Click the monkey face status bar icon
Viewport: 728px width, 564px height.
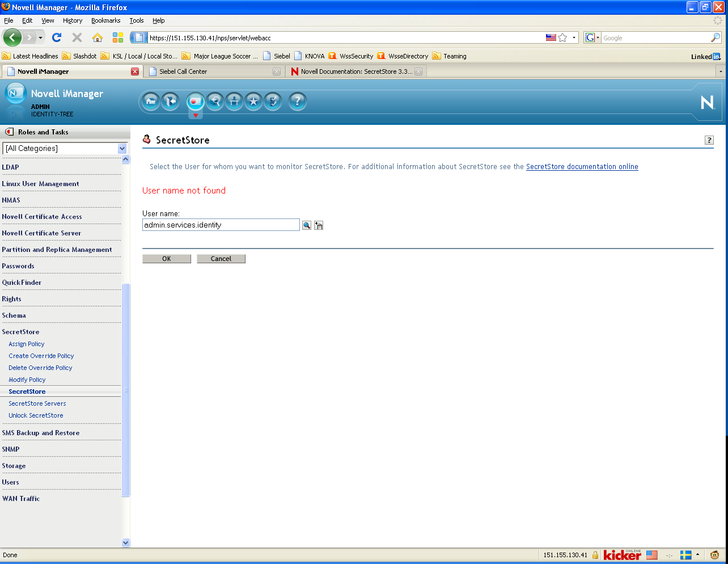click(x=714, y=555)
